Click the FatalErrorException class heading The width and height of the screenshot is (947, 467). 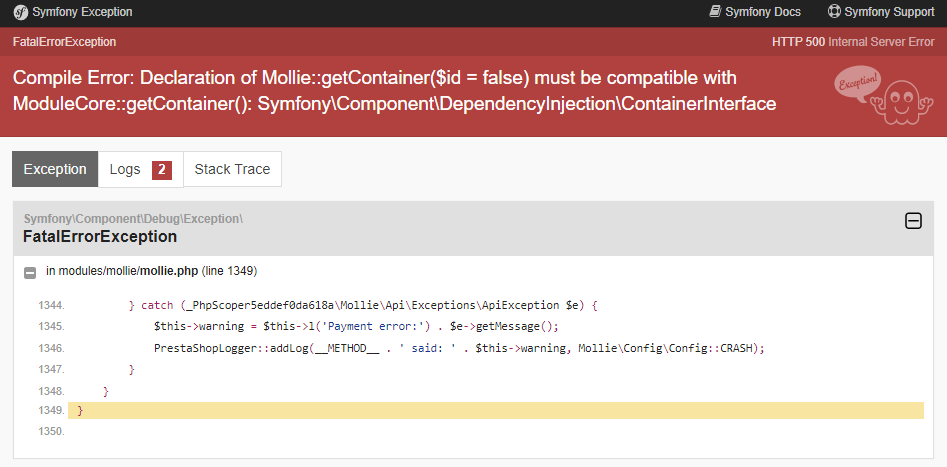(100, 237)
